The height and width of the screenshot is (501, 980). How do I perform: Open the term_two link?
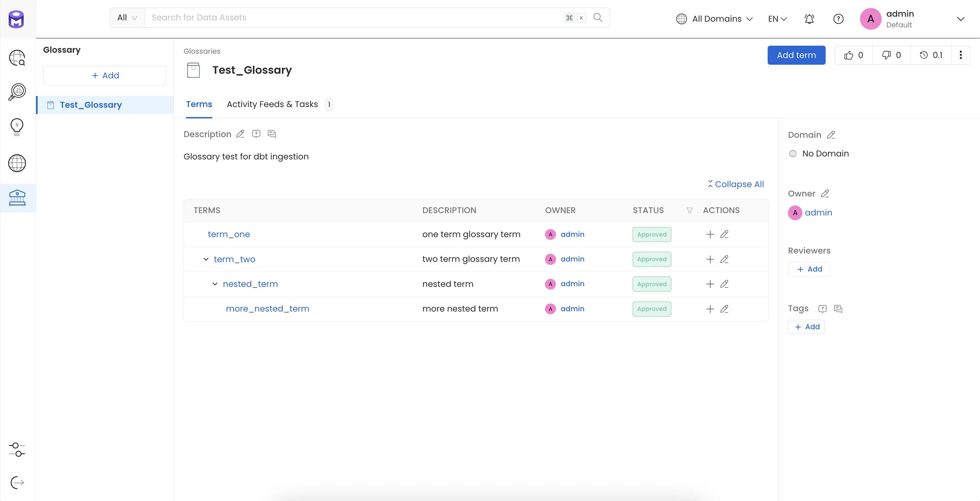click(x=234, y=259)
